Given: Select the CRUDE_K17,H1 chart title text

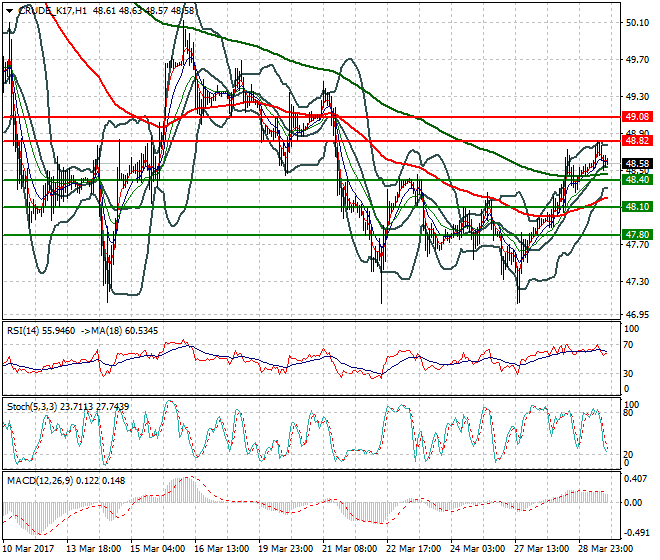Looking at the screenshot, I should pos(52,11).
